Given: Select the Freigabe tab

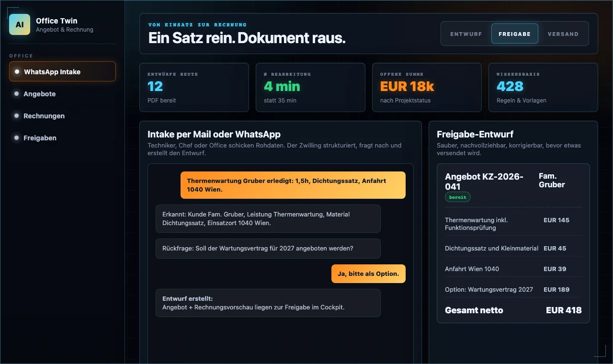Looking at the screenshot, I should tap(514, 34).
